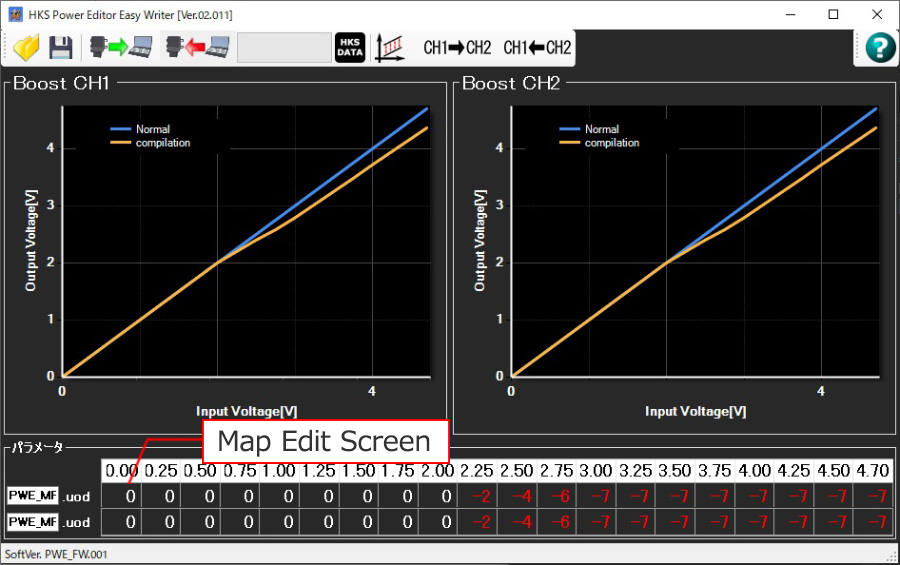Select the 1.50 column header
Viewport: 900px width, 565px height.
click(x=359, y=471)
